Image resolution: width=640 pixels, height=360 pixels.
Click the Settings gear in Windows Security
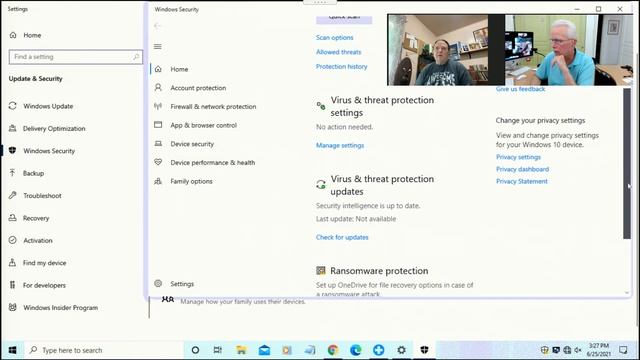[158, 283]
